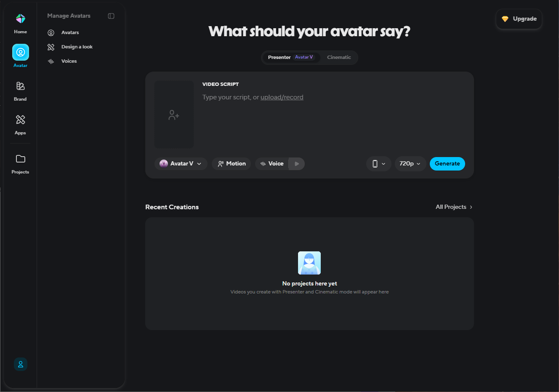The width and height of the screenshot is (559, 392).
Task: Open the phone orientation dropdown
Action: (x=379, y=164)
